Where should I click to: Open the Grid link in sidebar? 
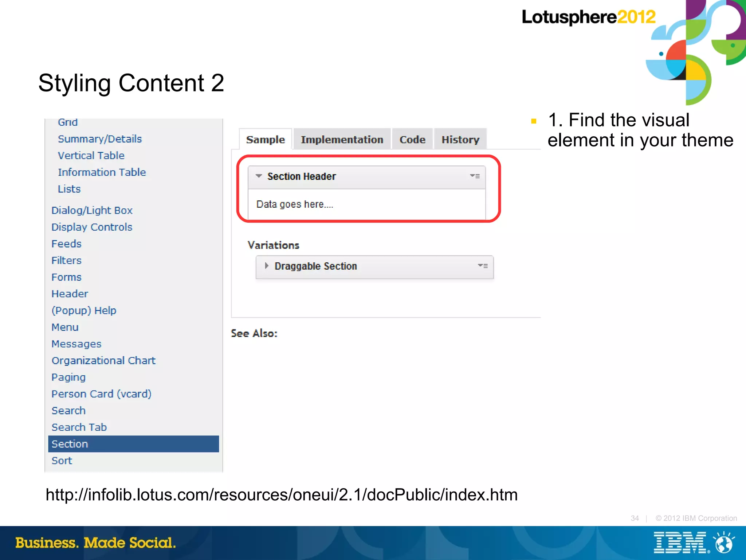click(x=68, y=122)
